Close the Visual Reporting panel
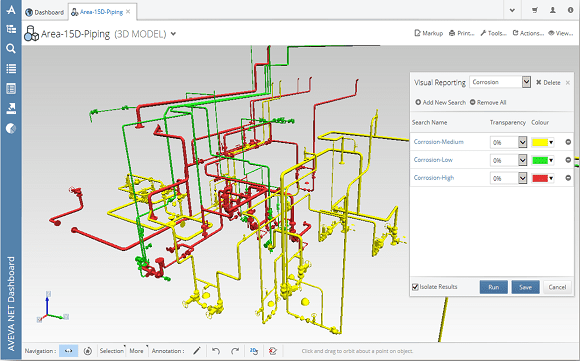The height and width of the screenshot is (361, 580). pyautogui.click(x=568, y=82)
